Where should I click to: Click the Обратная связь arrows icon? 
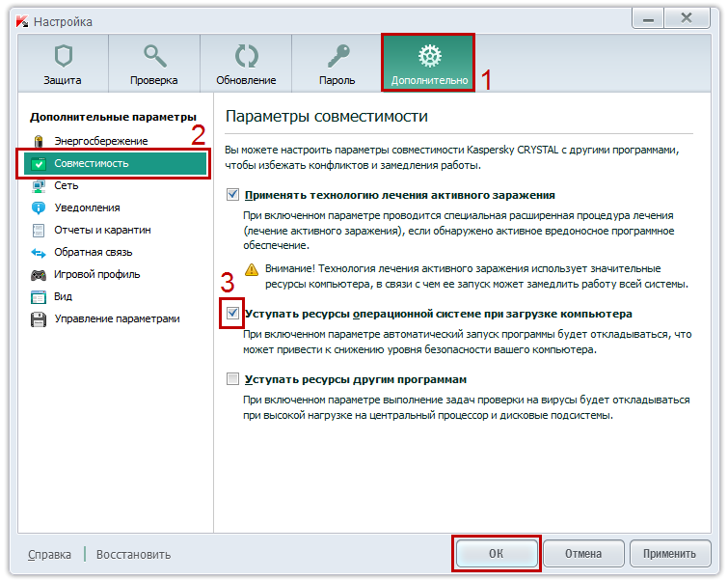(x=39, y=252)
